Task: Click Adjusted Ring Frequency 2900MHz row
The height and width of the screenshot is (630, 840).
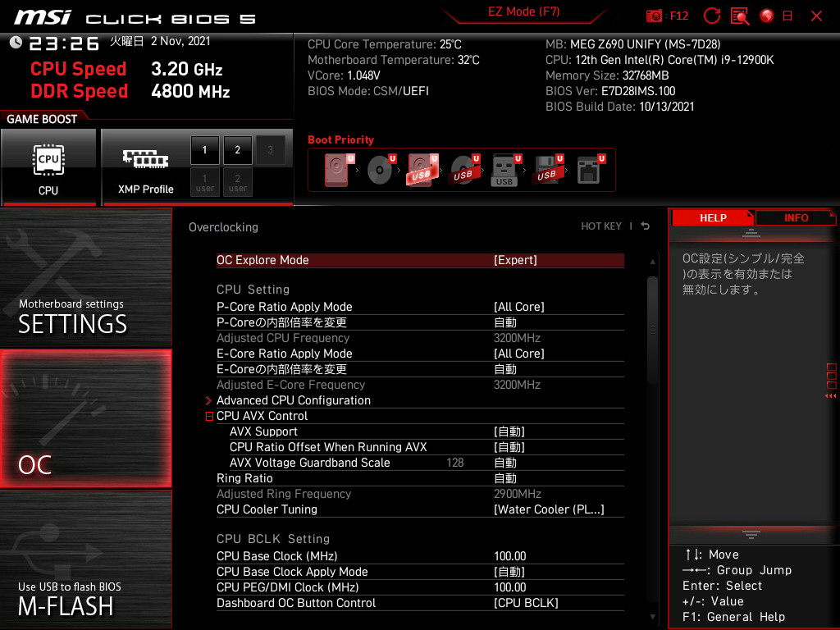Action: point(420,494)
